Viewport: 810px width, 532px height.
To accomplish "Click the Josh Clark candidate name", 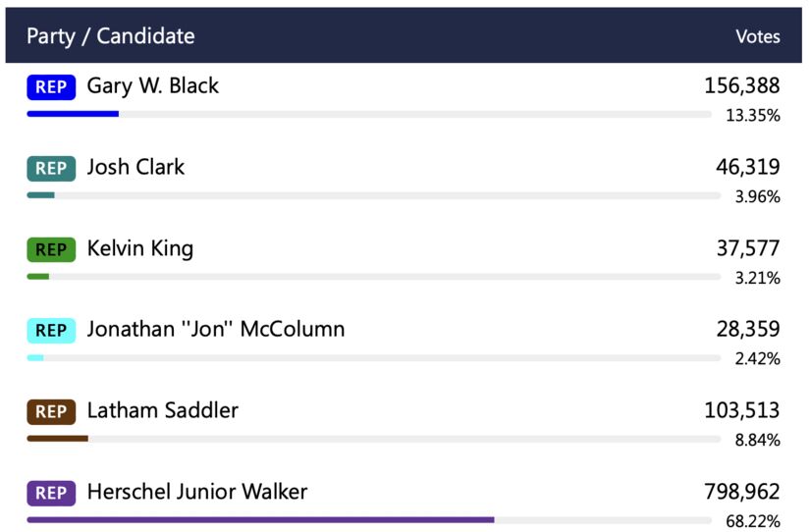I will [x=135, y=168].
